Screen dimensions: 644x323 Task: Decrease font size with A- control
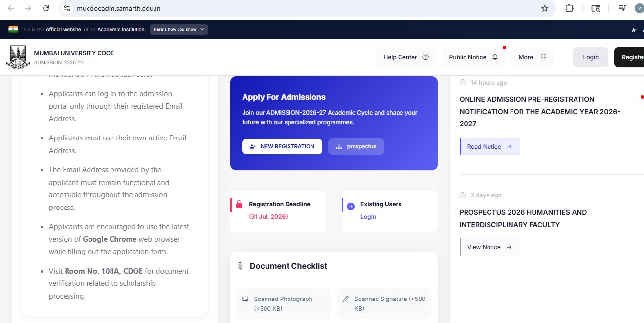[x=634, y=30]
